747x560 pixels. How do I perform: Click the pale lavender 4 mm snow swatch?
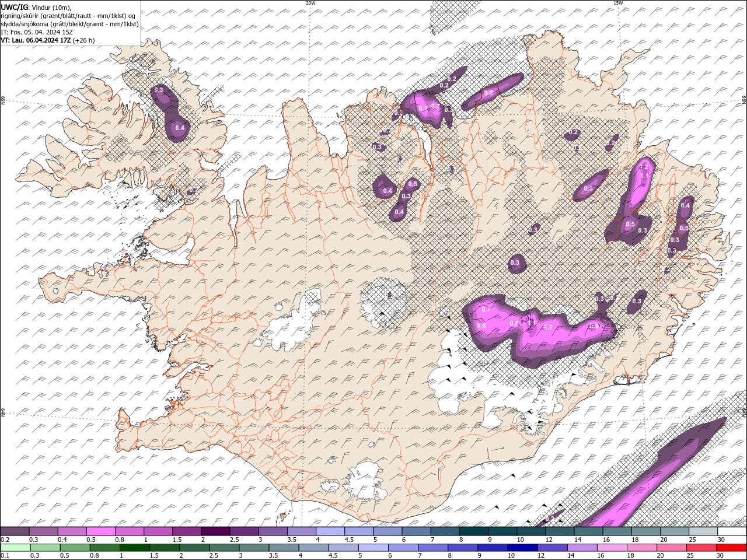tap(330, 531)
